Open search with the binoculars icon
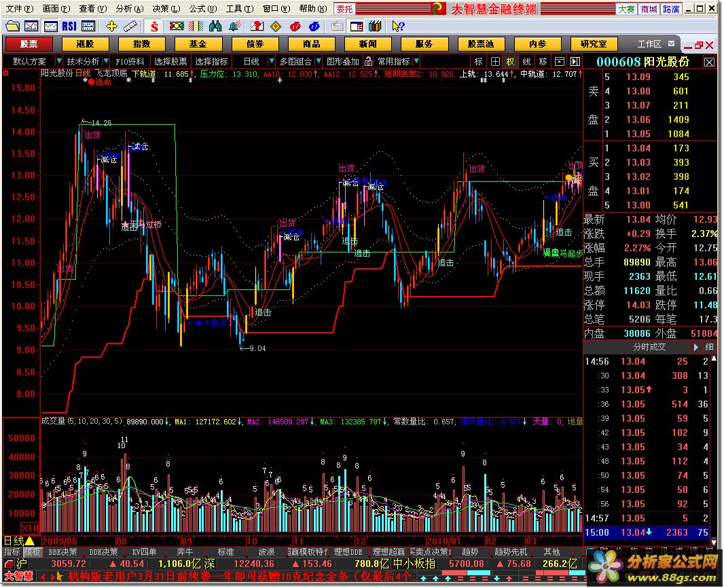The width and height of the screenshot is (724, 588). click(x=215, y=26)
